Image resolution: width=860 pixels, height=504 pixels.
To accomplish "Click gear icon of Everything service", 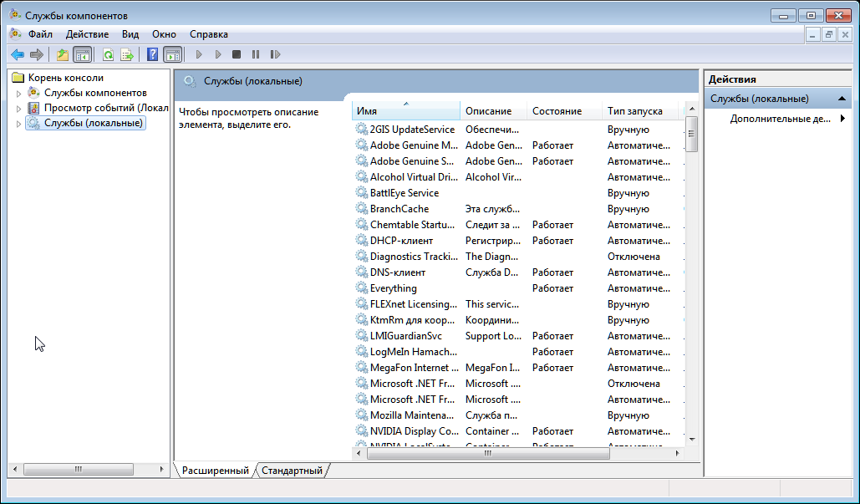I will [x=361, y=288].
